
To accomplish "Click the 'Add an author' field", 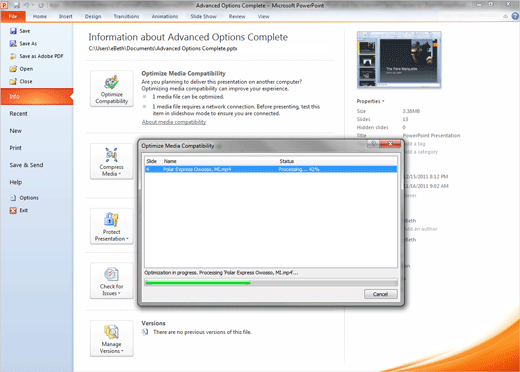I will 421,229.
